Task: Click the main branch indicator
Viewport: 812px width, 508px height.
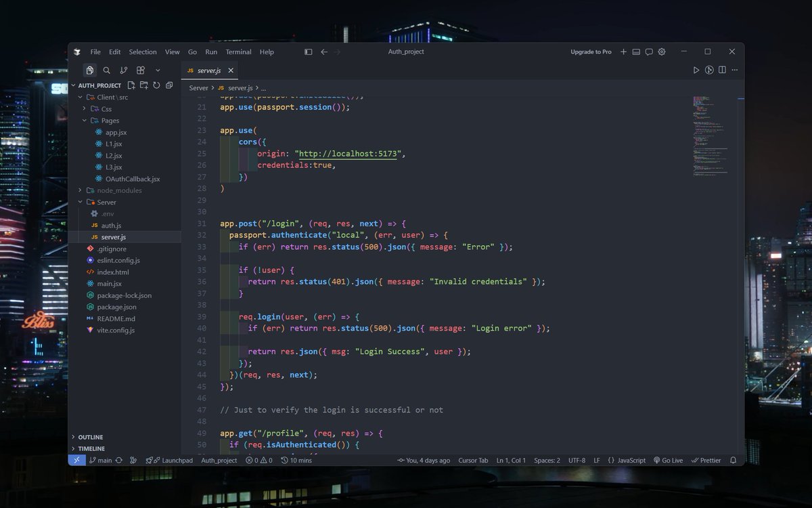Action: (x=100, y=460)
